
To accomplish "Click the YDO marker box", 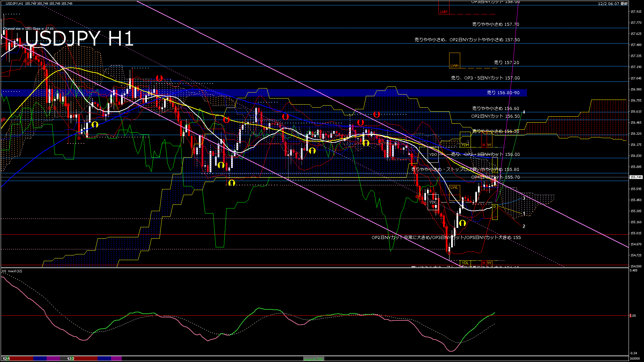I will (433, 155).
